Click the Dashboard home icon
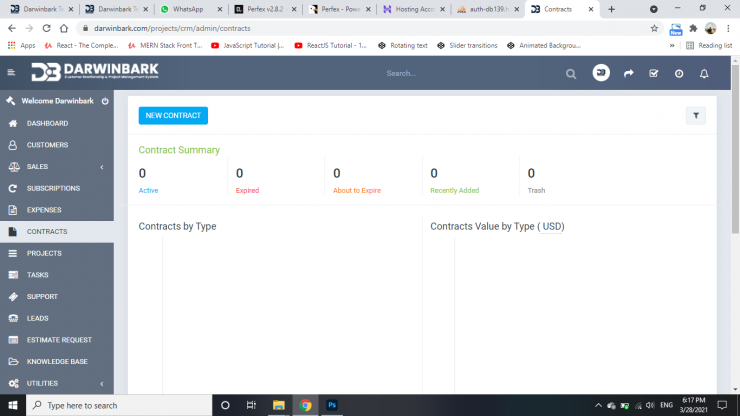 13,123
